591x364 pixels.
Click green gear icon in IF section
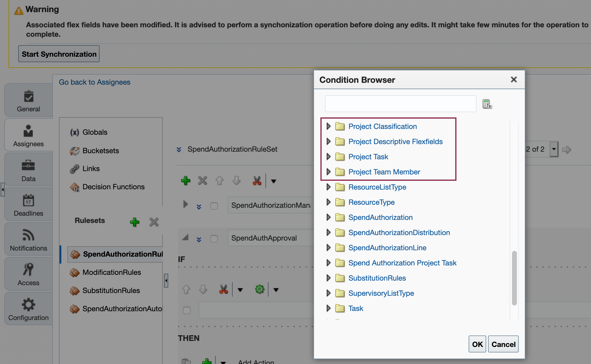point(260,289)
